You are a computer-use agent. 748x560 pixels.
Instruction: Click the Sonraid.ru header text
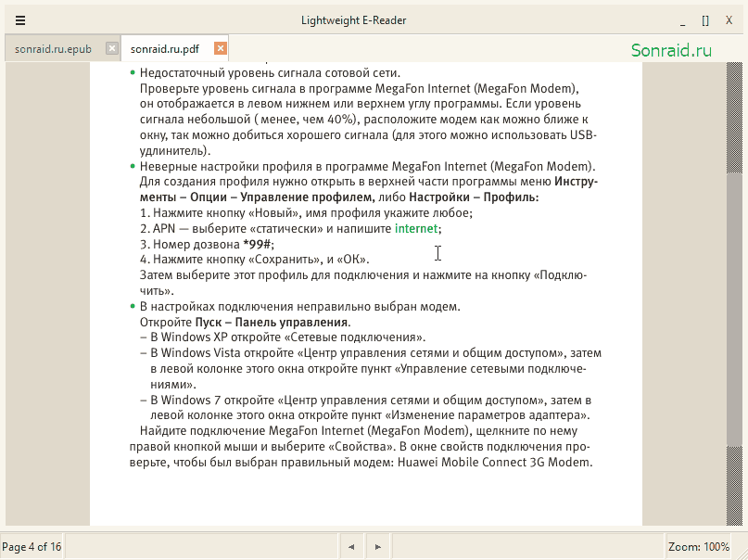(671, 50)
